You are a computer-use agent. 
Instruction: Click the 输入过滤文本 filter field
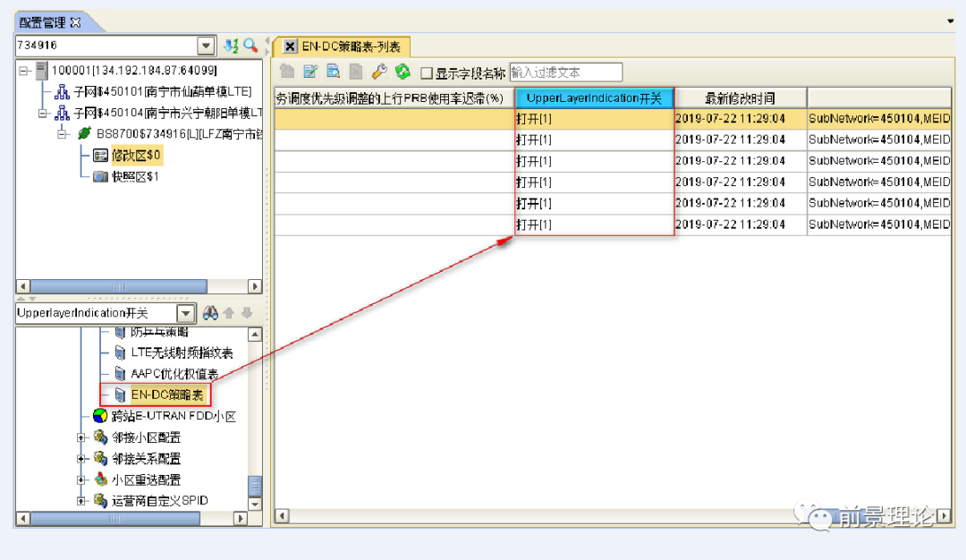(565, 72)
